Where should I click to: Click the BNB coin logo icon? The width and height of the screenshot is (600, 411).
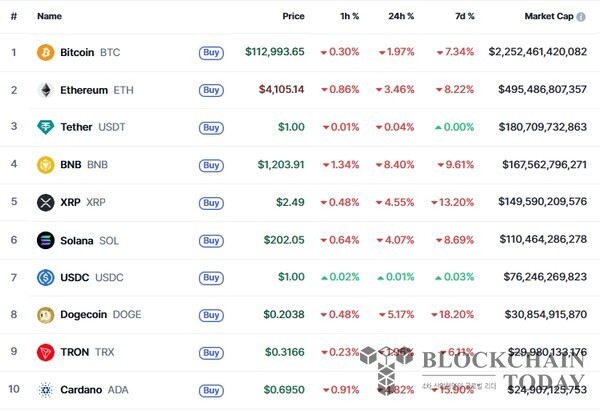point(45,165)
